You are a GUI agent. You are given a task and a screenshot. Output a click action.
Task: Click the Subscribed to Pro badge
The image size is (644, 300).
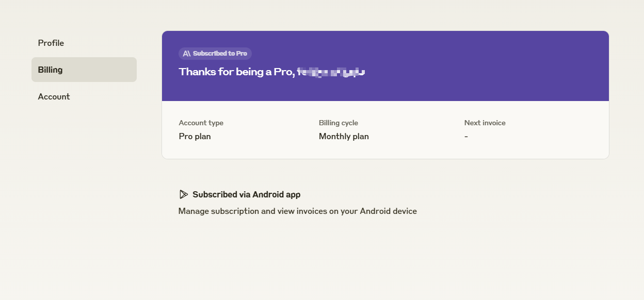point(215,54)
